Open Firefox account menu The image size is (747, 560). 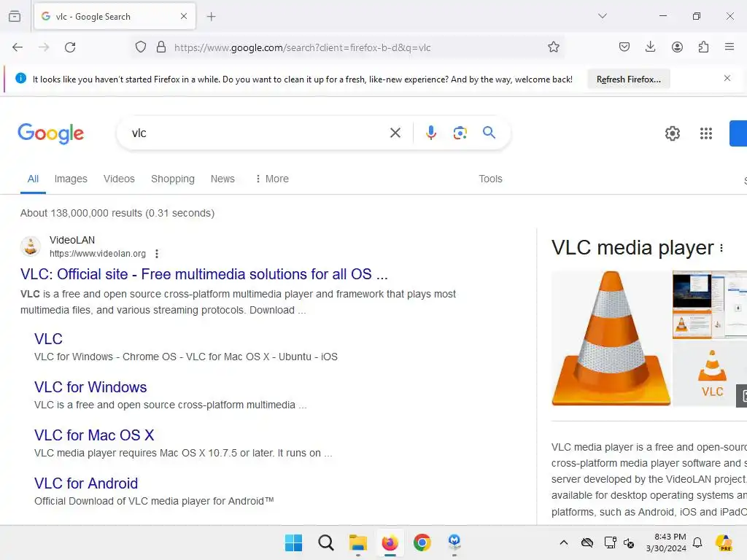(677, 47)
